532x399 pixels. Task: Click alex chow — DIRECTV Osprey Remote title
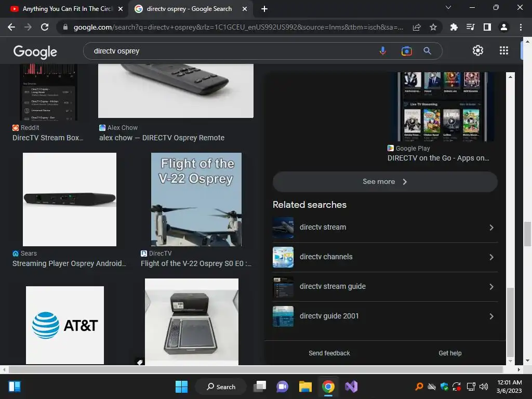162,138
